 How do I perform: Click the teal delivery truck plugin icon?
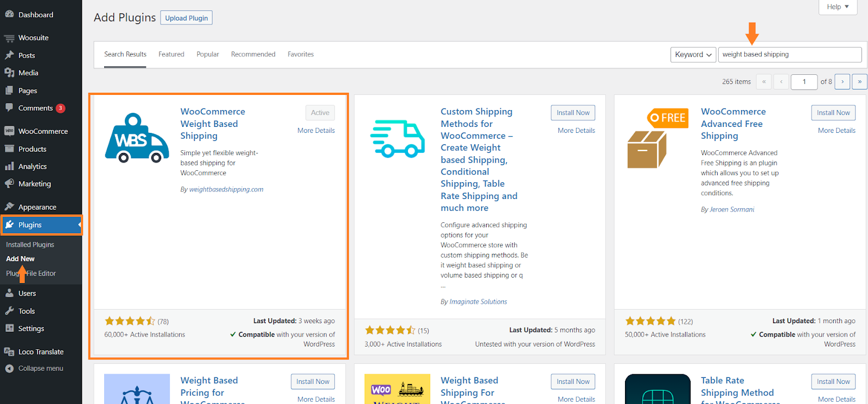(x=397, y=139)
